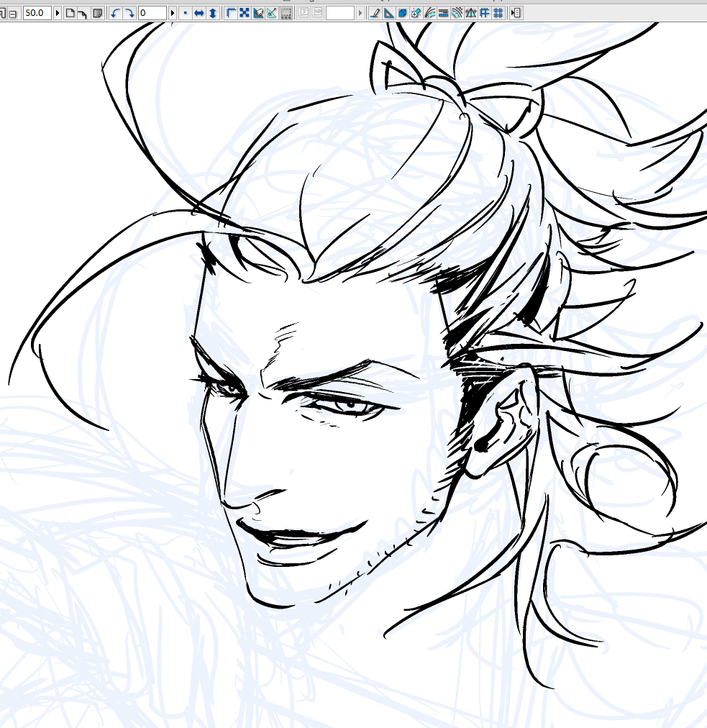The image size is (707, 728).
Task: Toggle the set-square ruler with white object icon
Action: click(258, 13)
